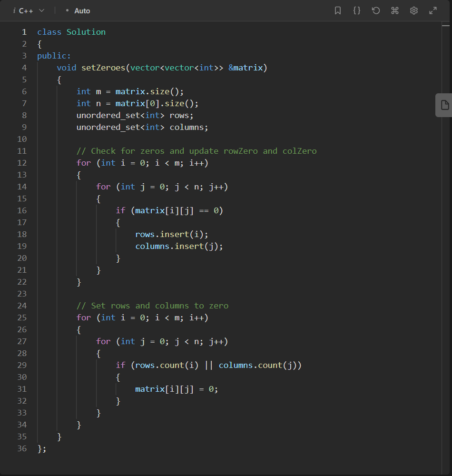Click 'setZeroes' function name on line 4

click(x=103, y=68)
